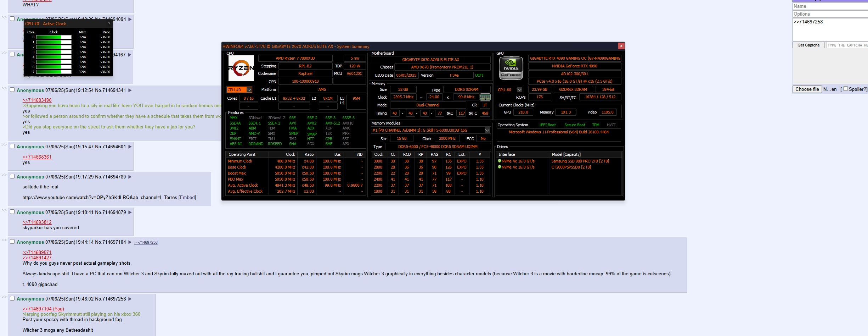
Task: Follow quote link >>714668361
Action: 37,157
